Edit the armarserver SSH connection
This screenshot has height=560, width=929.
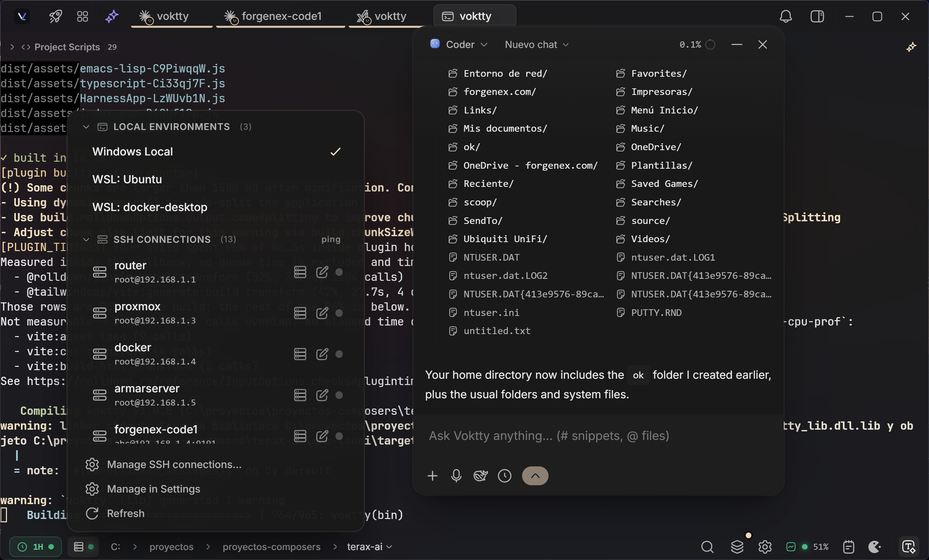322,395
